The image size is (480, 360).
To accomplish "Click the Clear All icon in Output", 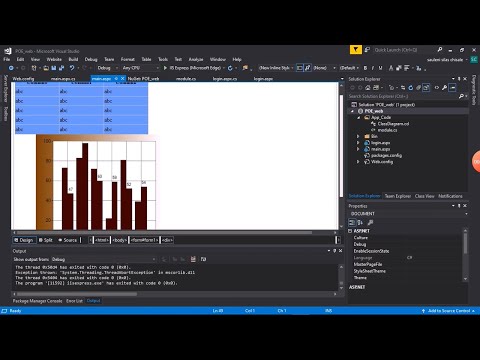I will (193, 259).
